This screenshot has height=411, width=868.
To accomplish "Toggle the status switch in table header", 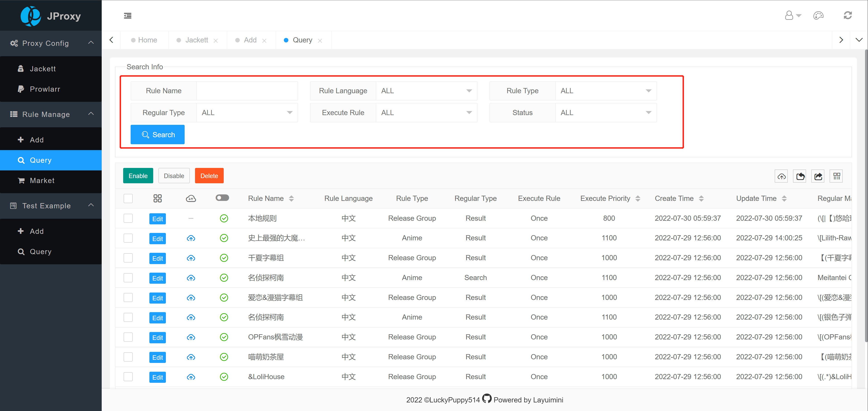I will click(x=222, y=198).
